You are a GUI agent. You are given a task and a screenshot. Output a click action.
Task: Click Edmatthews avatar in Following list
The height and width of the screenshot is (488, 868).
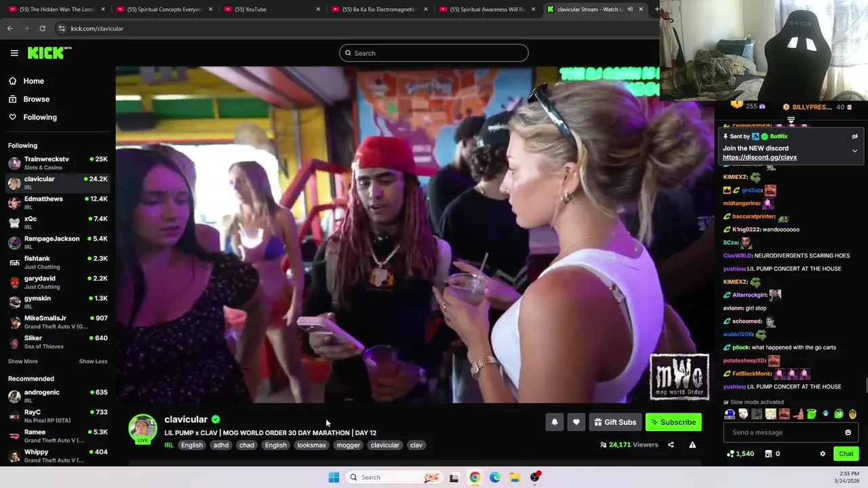(x=14, y=203)
